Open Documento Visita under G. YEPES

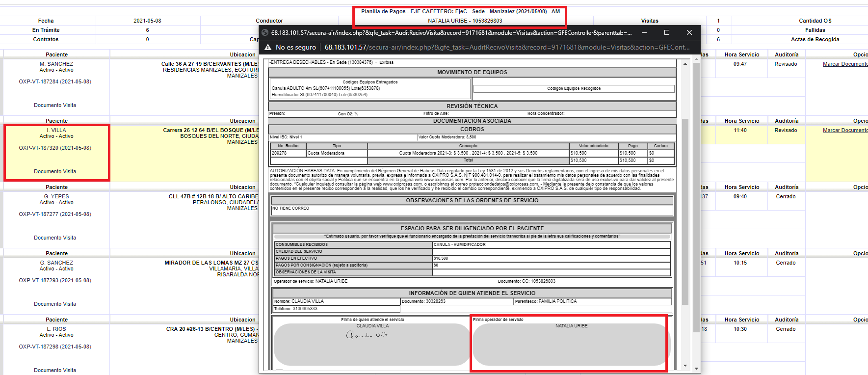[x=55, y=238]
